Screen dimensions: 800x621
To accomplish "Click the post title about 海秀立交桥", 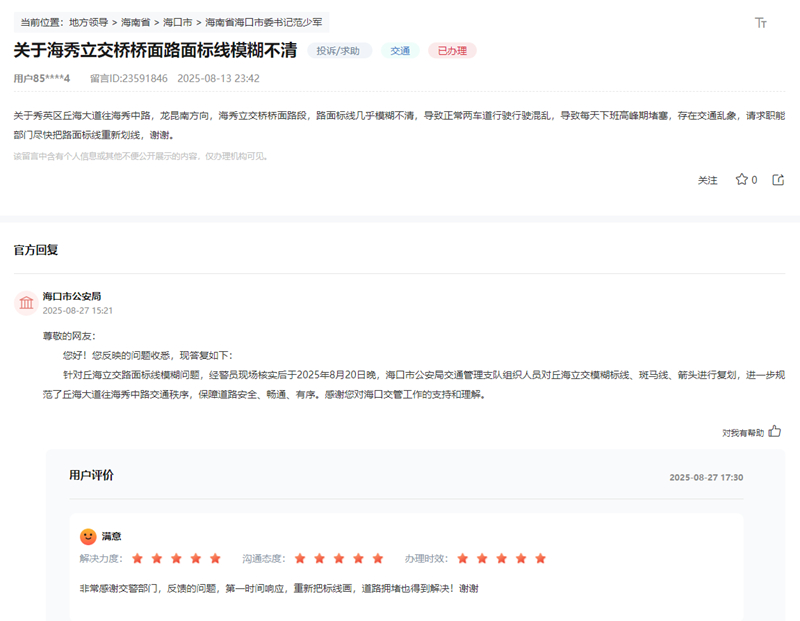I will click(x=154, y=50).
